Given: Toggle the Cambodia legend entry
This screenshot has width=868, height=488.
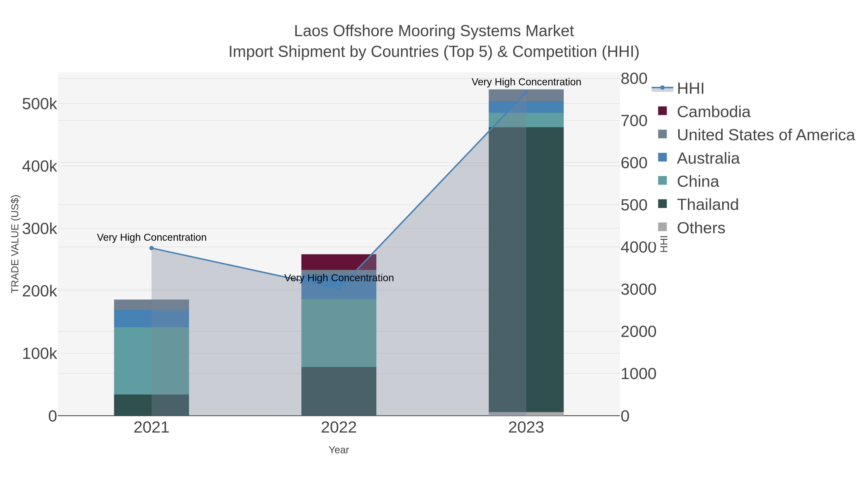Looking at the screenshot, I should tap(704, 112).
